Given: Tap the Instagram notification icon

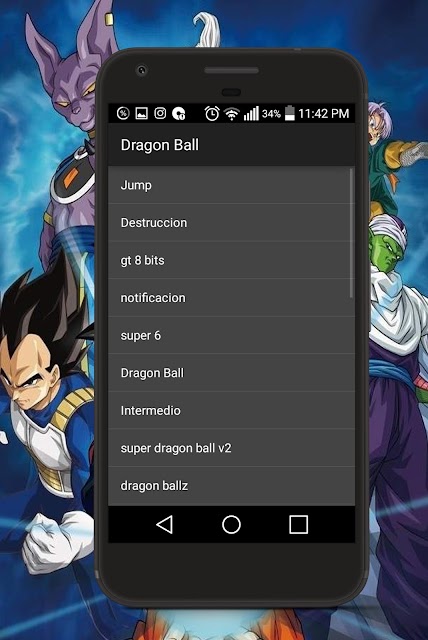Looking at the screenshot, I should coord(160,113).
